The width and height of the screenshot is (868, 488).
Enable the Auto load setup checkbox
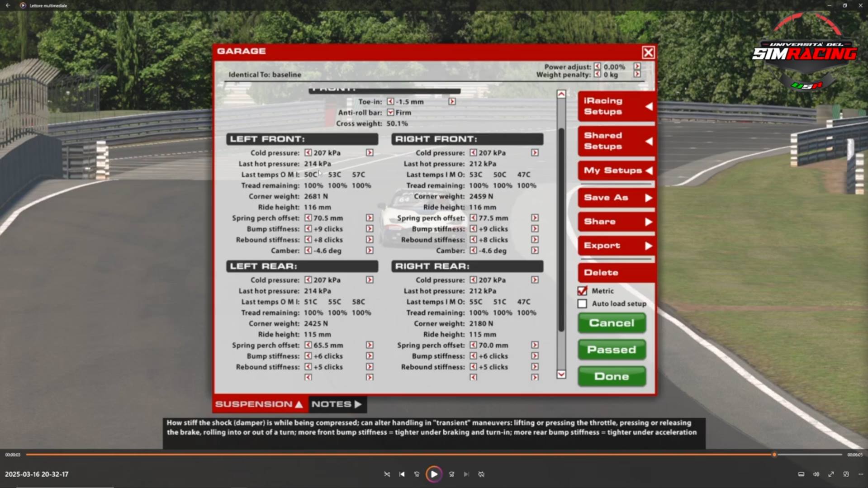[x=583, y=303]
